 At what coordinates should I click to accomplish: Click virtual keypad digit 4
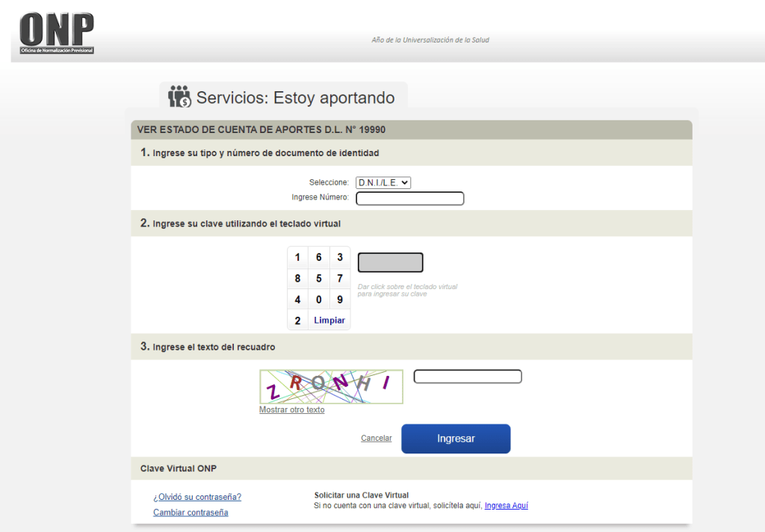(297, 300)
